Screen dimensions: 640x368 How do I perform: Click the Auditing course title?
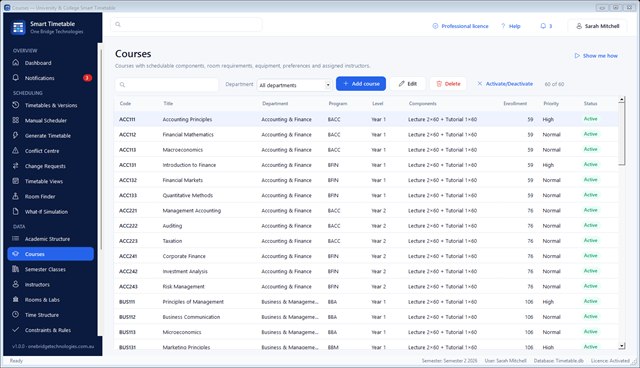(172, 226)
